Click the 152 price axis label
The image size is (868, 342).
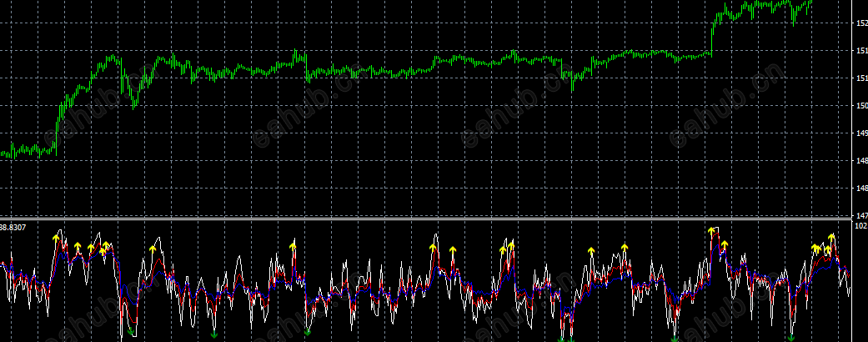pos(862,23)
